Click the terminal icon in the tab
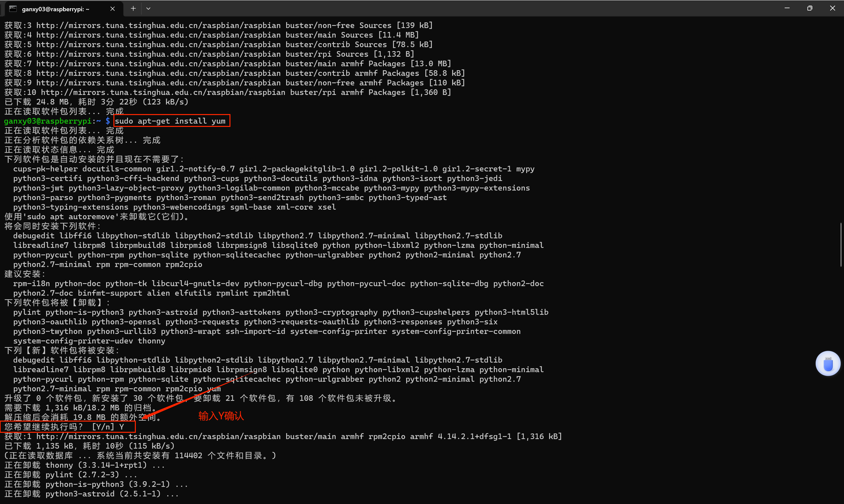The height and width of the screenshot is (504, 844). (13, 9)
